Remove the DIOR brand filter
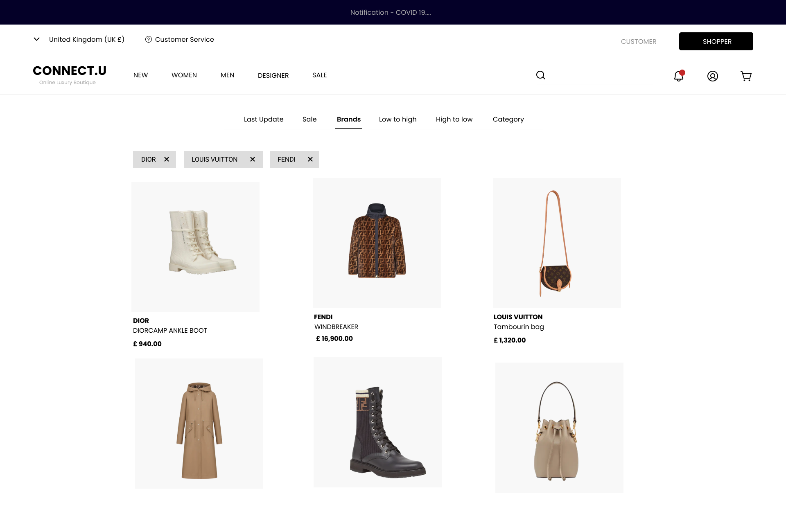786x532 pixels. click(167, 160)
